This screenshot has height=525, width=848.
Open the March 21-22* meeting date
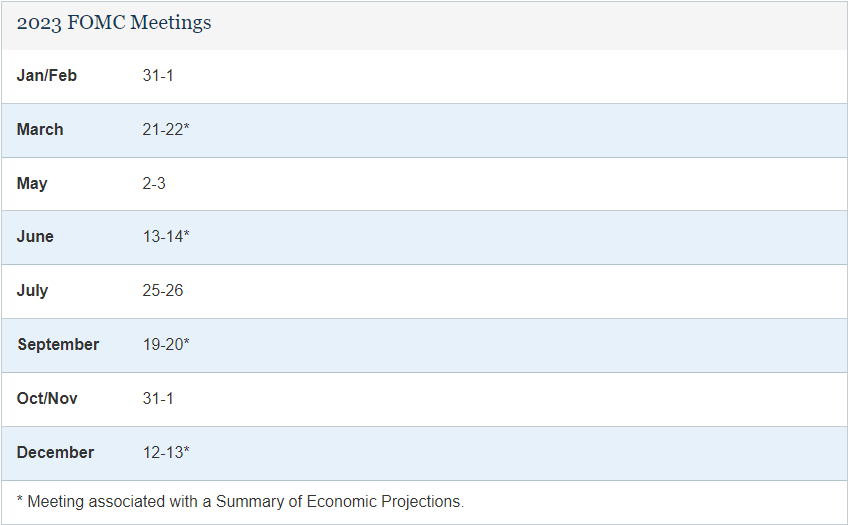166,129
